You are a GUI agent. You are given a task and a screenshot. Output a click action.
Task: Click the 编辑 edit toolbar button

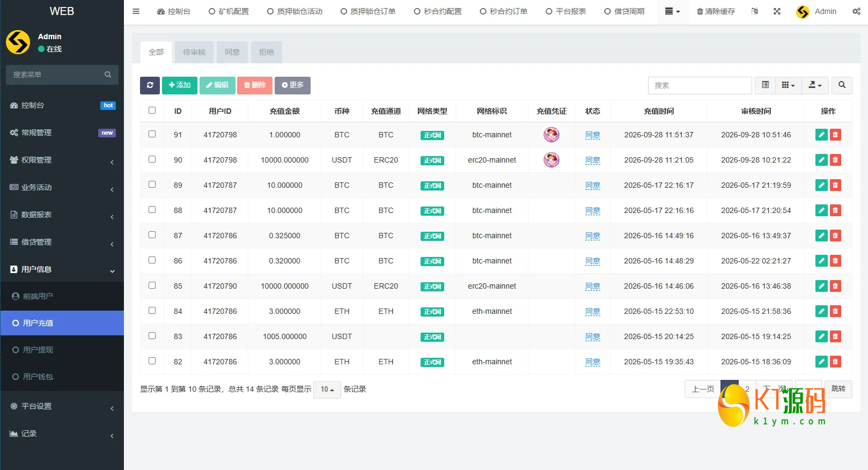tap(217, 85)
